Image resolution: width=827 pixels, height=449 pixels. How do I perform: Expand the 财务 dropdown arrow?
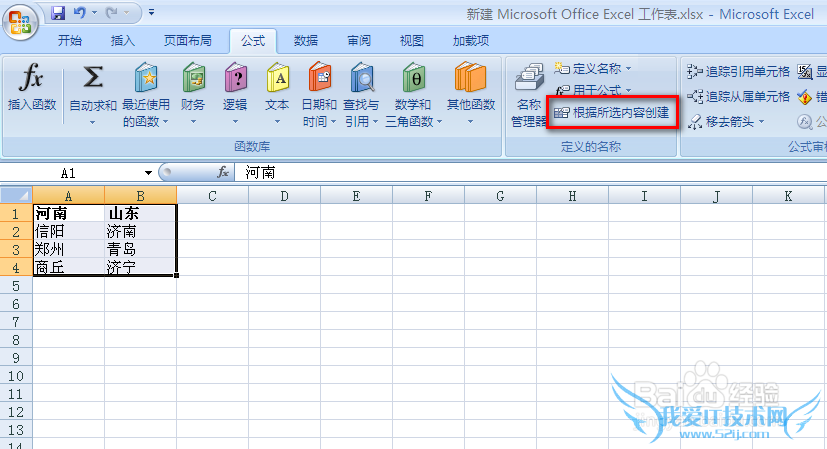tap(193, 122)
